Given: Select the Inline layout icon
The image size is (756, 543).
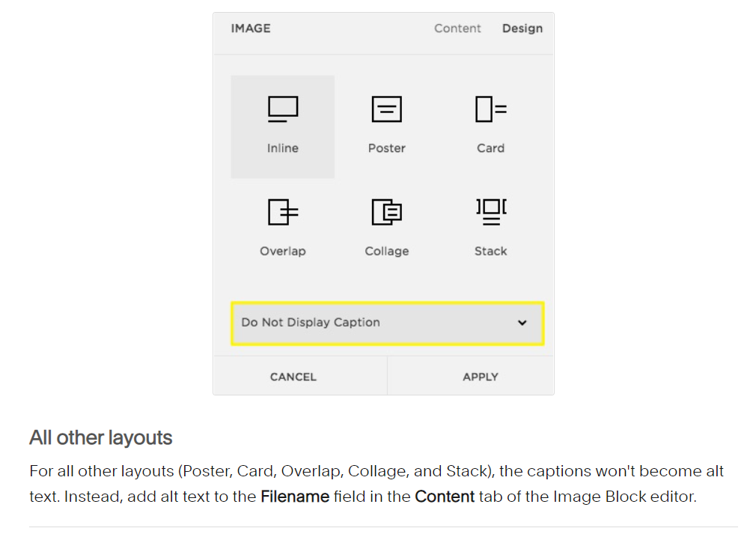Looking at the screenshot, I should tap(282, 109).
